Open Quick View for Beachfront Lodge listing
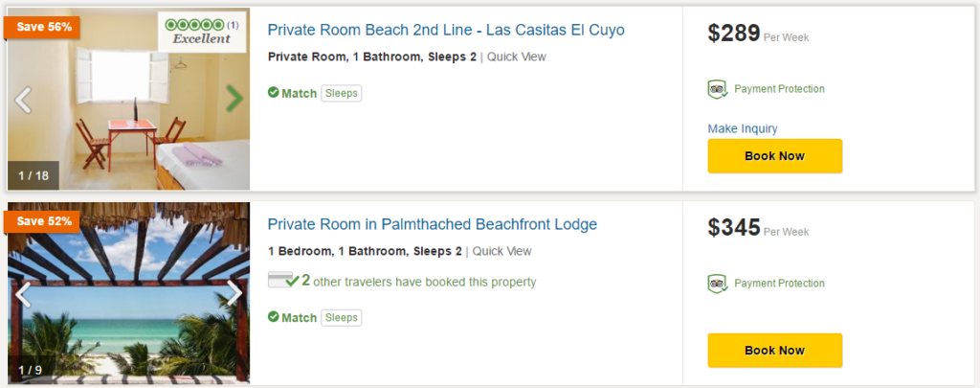Image resolution: width=980 pixels, height=388 pixels. coord(501,251)
